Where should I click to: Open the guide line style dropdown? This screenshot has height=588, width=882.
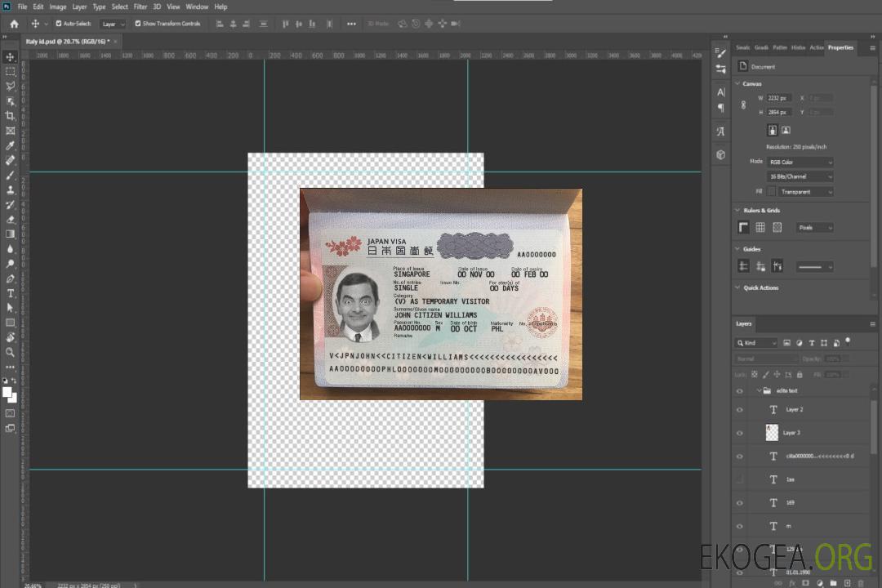(814, 267)
